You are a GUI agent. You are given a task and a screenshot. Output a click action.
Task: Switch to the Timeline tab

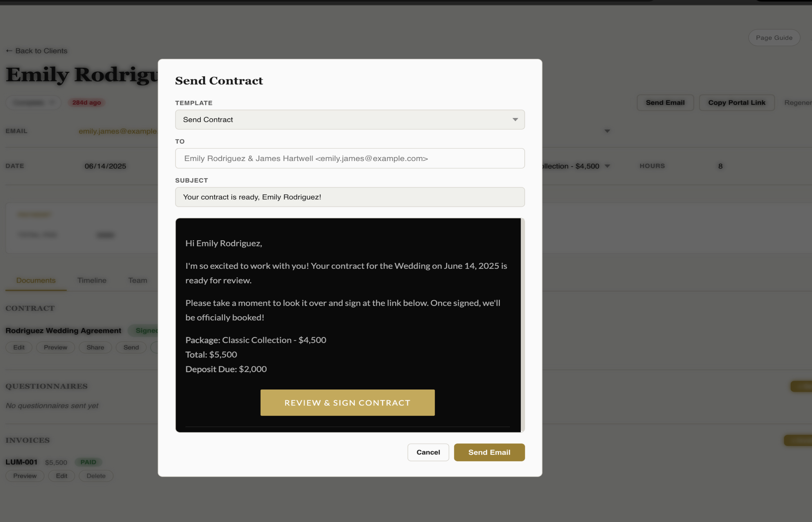point(92,280)
